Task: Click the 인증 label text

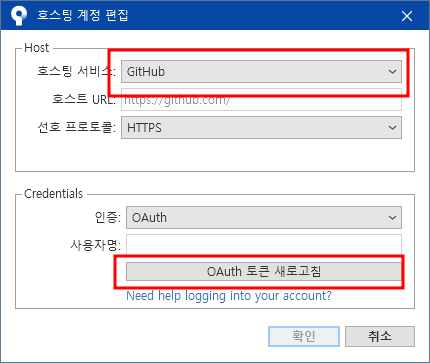Action: (108, 217)
